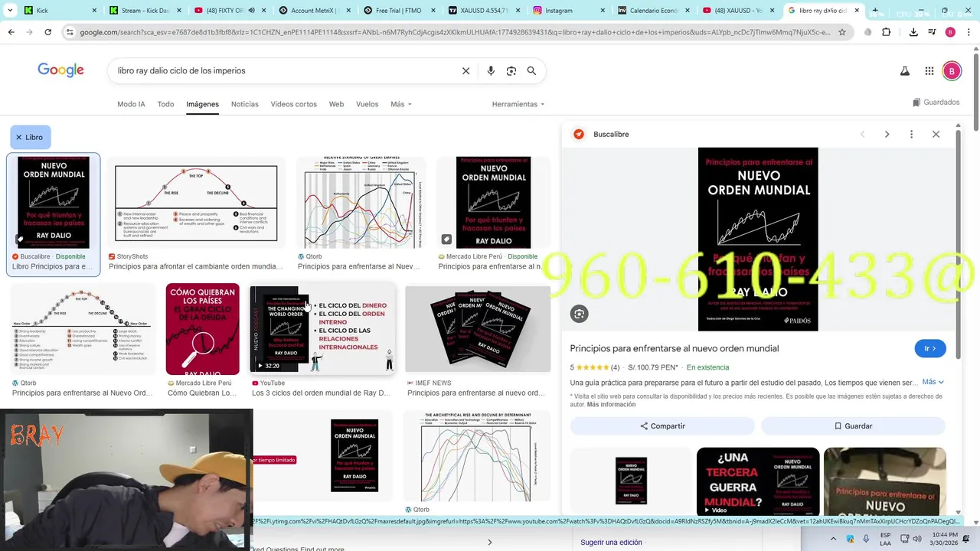
Task: Click the search query input field
Action: [x=283, y=71]
